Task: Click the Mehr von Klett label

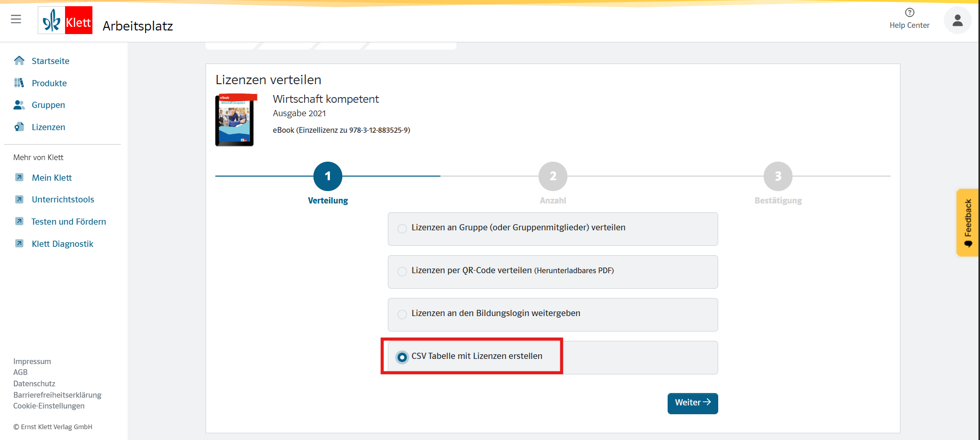Action: pos(38,158)
